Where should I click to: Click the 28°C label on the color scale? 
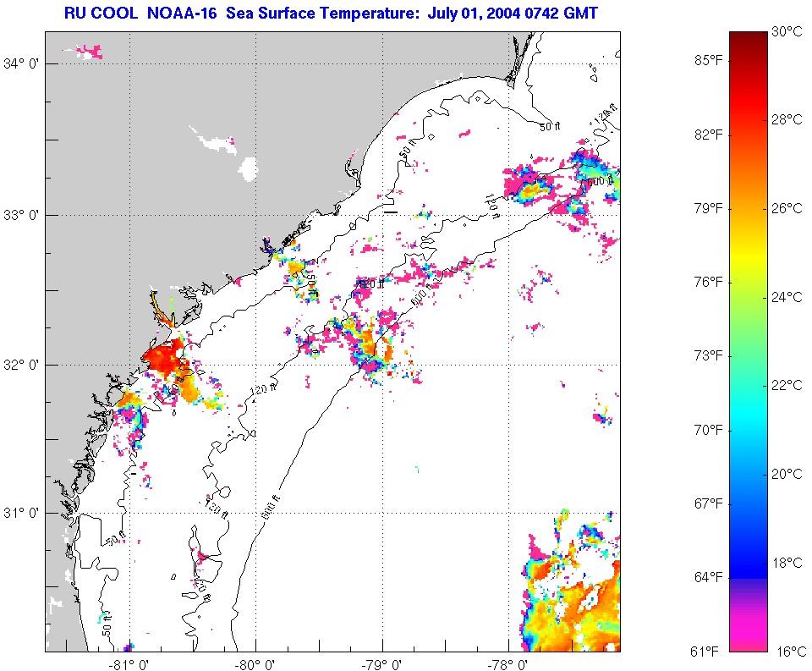pyautogui.click(x=787, y=119)
